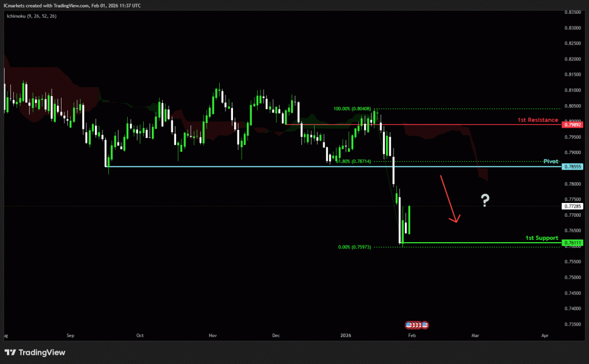Click the 0.78555 pivot price tag
589x364 pixels.
tap(573, 167)
